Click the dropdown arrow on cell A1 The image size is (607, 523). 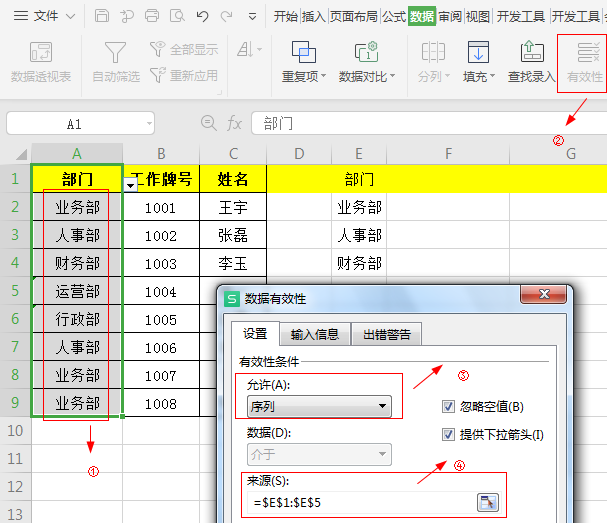(130, 185)
